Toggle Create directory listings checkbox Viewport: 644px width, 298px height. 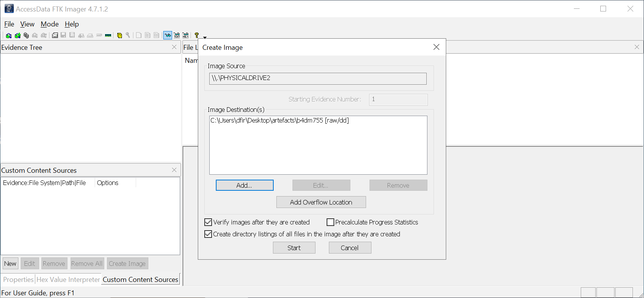[x=208, y=234]
